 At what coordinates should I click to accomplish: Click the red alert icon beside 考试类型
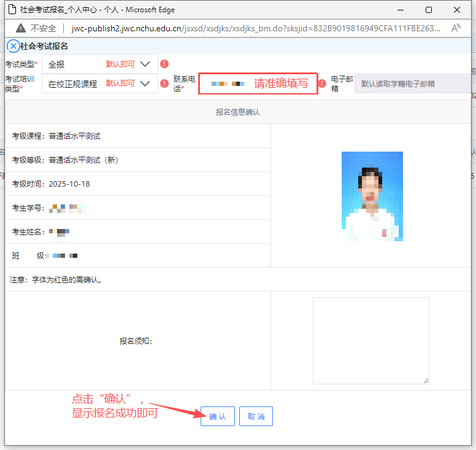(x=164, y=64)
